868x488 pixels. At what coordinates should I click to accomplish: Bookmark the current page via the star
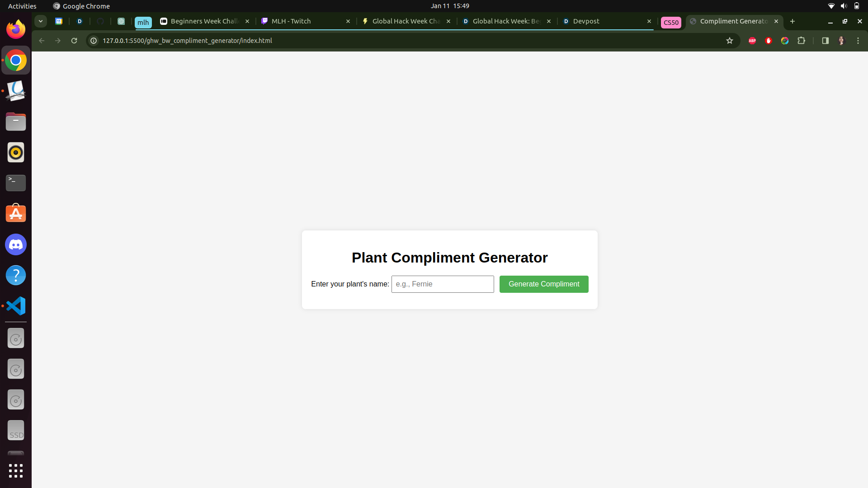729,41
